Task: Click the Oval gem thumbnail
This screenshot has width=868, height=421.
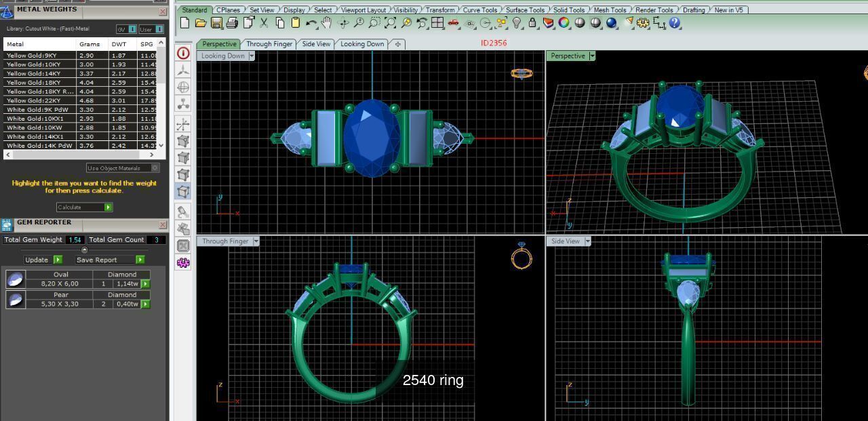Action: click(x=16, y=279)
